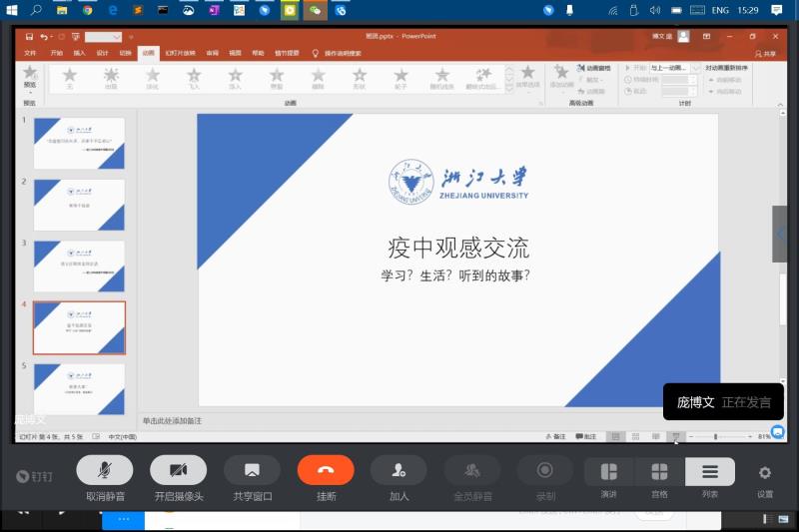Select the 无 (None) animation effect
Screen dimensions: 799x532
coord(69,79)
